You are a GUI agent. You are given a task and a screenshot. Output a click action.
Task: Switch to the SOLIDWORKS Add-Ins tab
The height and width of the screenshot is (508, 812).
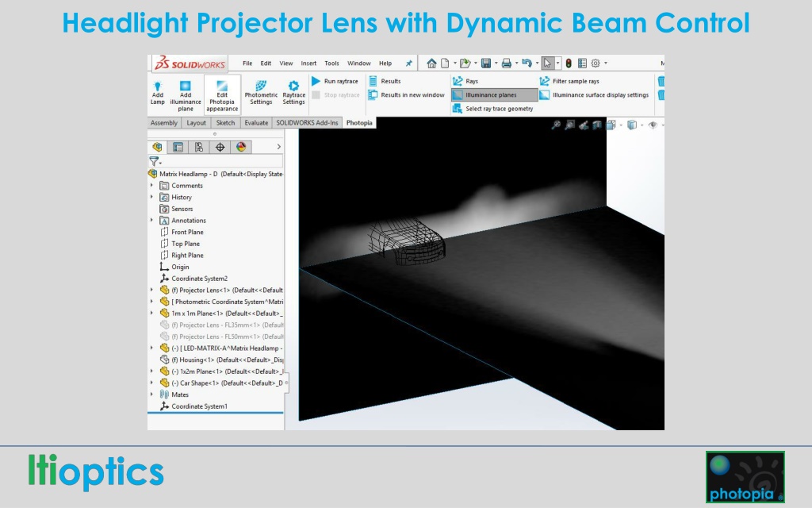coord(307,123)
